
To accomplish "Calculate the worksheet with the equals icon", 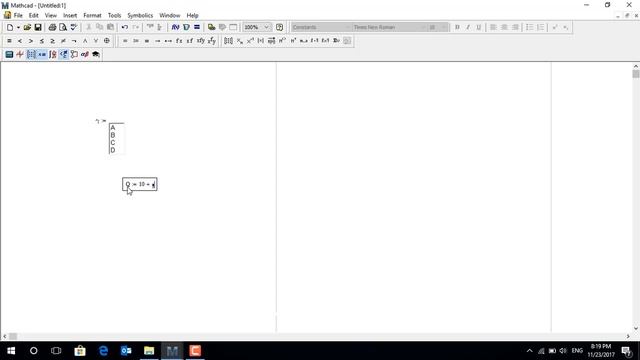I will (197, 27).
